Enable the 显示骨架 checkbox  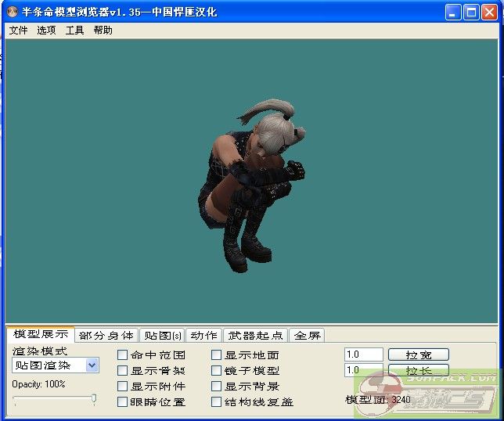tap(122, 371)
